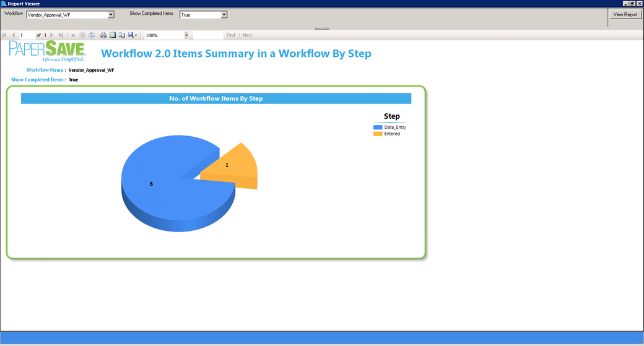Minimize the Report Viewer window
The height and width of the screenshot is (346, 644).
(625, 3)
